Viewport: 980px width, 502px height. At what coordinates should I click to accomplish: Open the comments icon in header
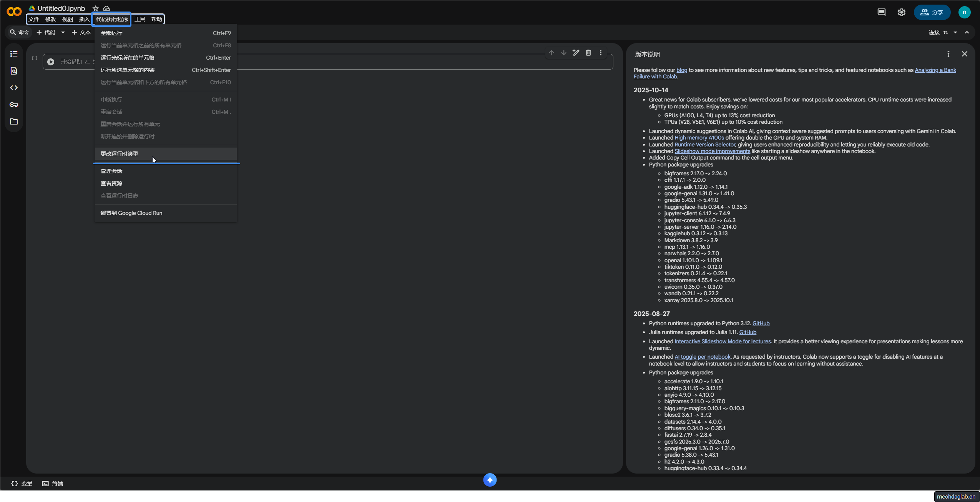(x=881, y=12)
